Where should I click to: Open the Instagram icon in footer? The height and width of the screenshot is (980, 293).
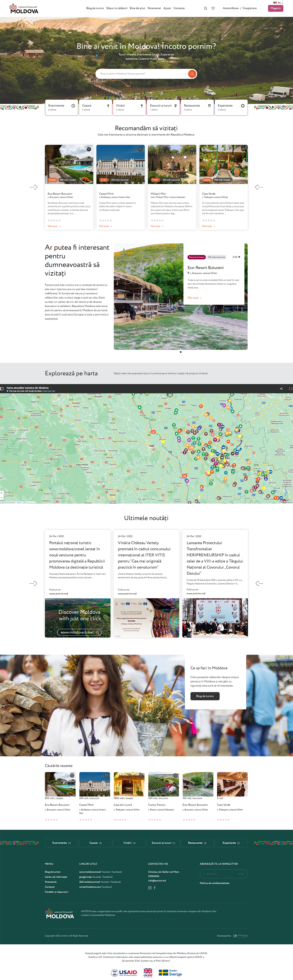tap(149, 887)
